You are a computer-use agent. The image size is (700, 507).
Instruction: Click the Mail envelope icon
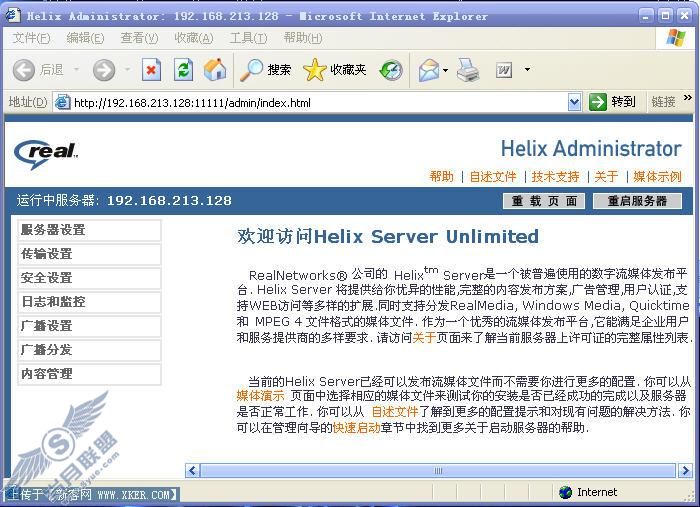coord(429,70)
